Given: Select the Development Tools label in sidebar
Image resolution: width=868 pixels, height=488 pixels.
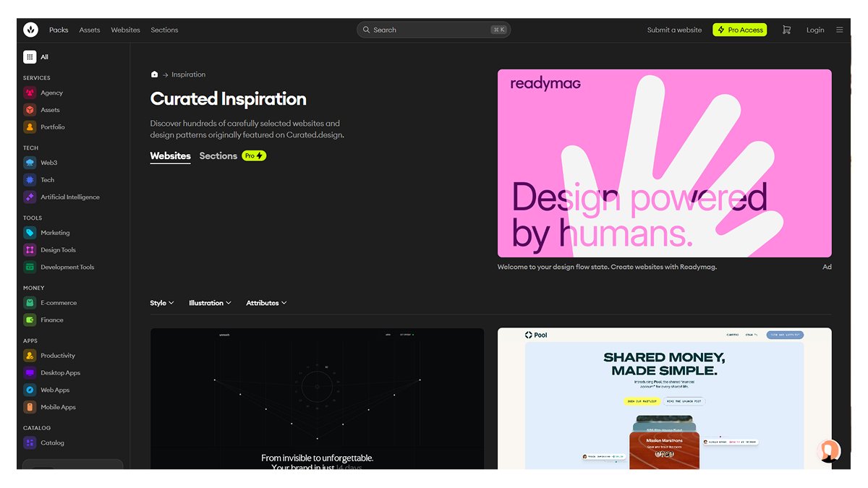Looking at the screenshot, I should (x=67, y=267).
